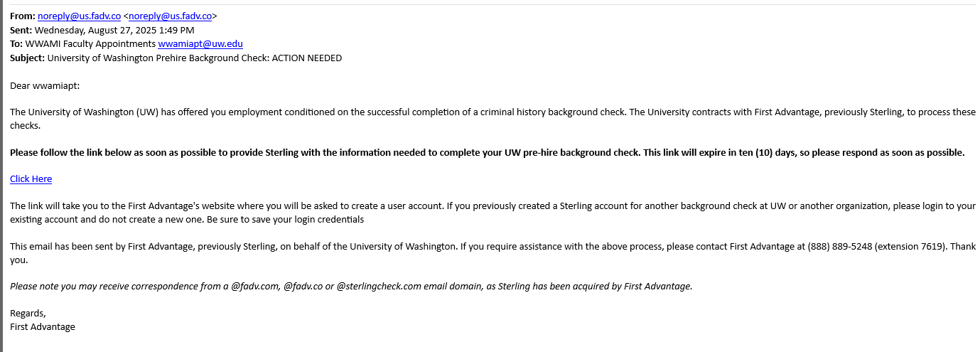The width and height of the screenshot is (980, 352).
Task: Click the Sent: header label
Action: tap(21, 30)
